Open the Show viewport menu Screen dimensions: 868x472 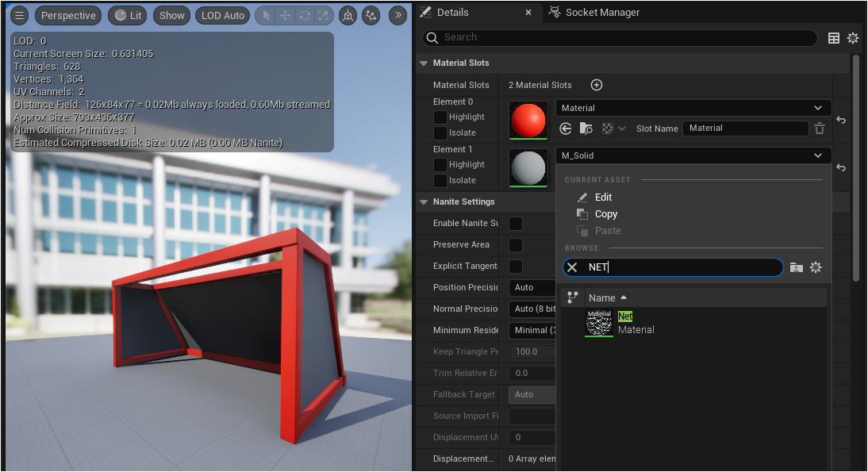pos(171,16)
